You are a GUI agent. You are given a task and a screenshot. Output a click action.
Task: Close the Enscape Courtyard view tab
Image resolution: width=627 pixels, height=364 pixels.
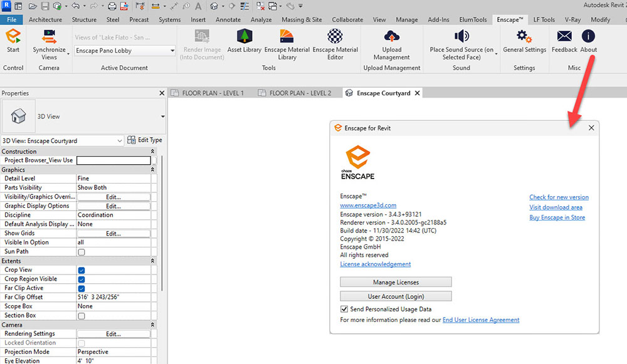tap(417, 93)
